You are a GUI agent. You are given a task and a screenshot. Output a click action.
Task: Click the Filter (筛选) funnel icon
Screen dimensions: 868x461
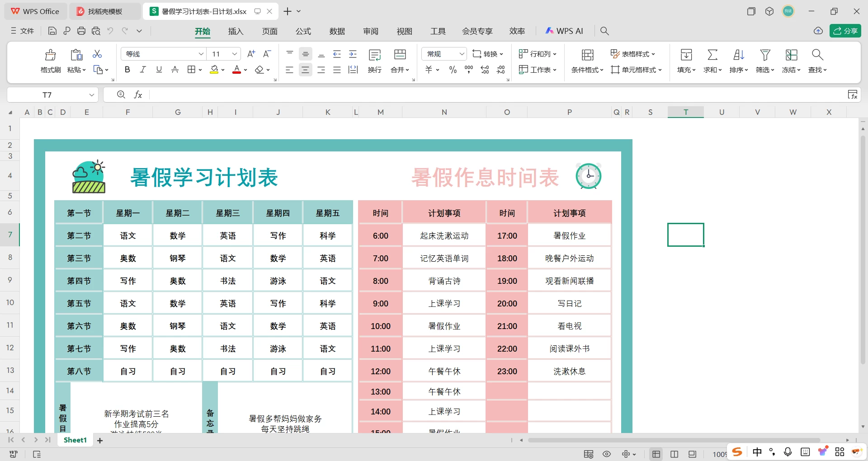point(765,55)
